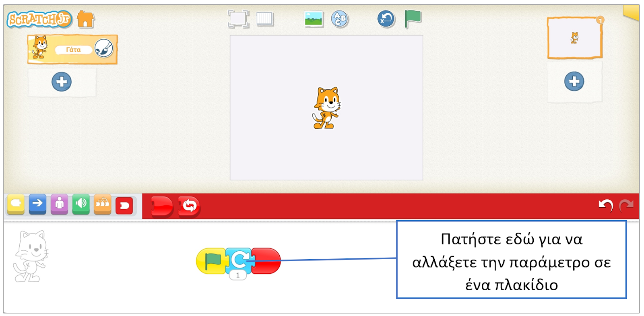The width and height of the screenshot is (644, 316).
Task: Undo the last action
Action: [605, 206]
